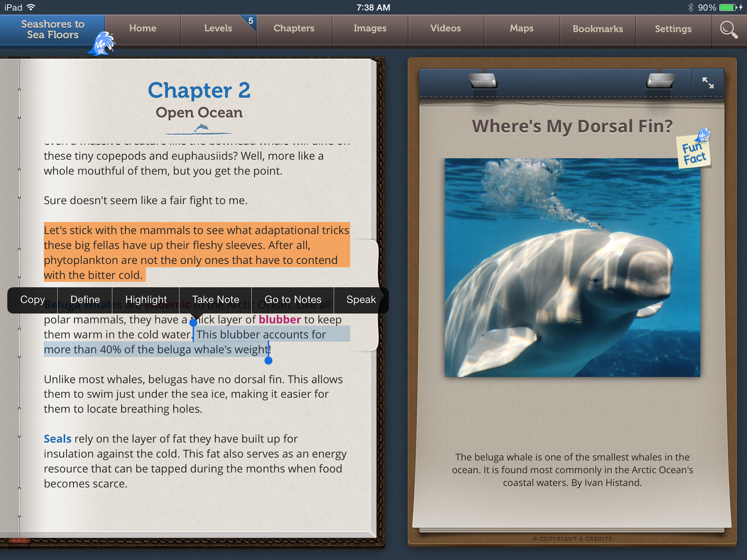Open the Chapters tab
The width and height of the screenshot is (747, 560).
[x=294, y=28]
